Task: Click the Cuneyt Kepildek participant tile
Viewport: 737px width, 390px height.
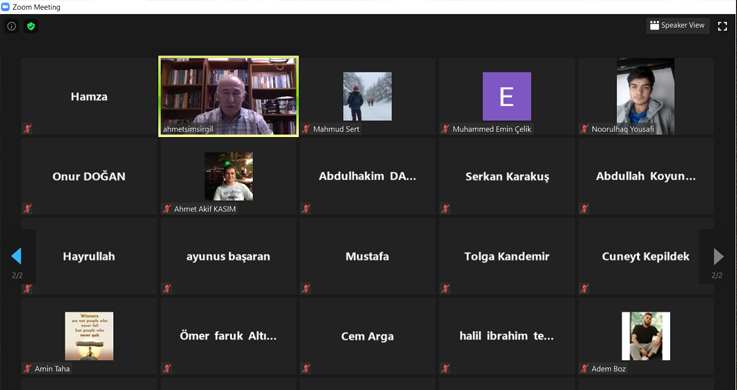Action: (646, 256)
